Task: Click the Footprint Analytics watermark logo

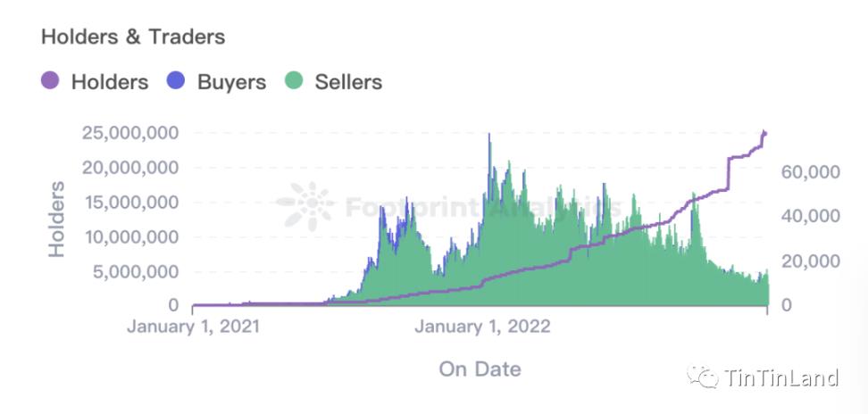Action: (x=305, y=205)
